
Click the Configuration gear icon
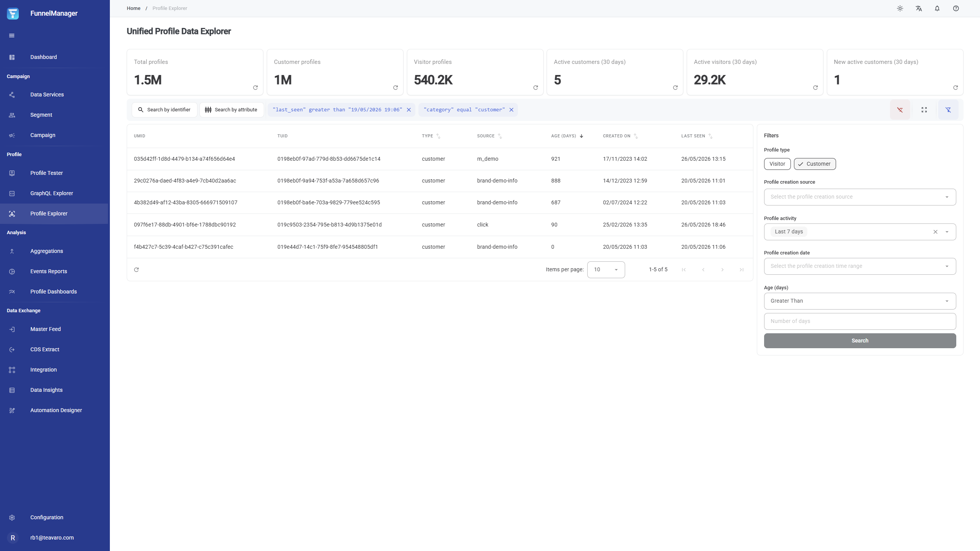click(12, 518)
